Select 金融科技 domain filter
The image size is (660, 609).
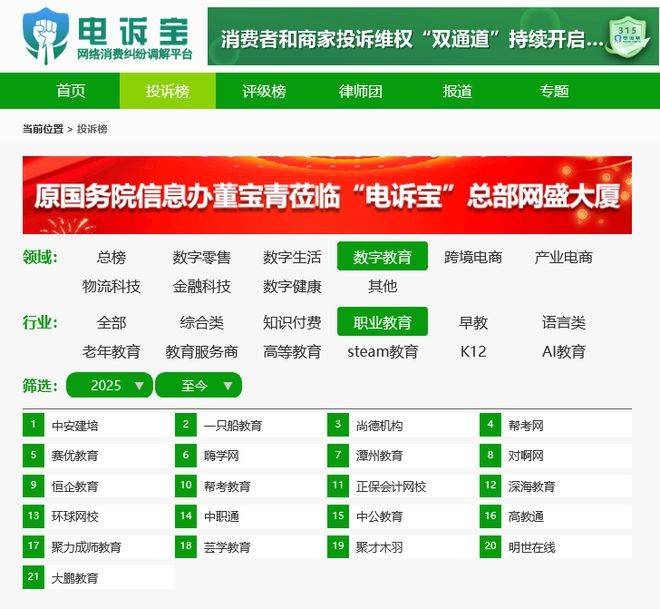click(x=202, y=286)
